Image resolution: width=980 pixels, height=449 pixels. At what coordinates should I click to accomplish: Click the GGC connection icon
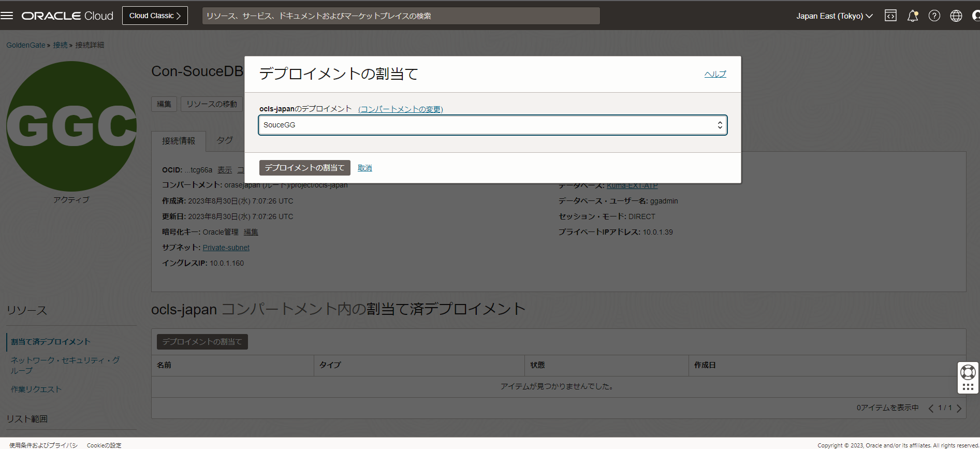click(x=71, y=126)
